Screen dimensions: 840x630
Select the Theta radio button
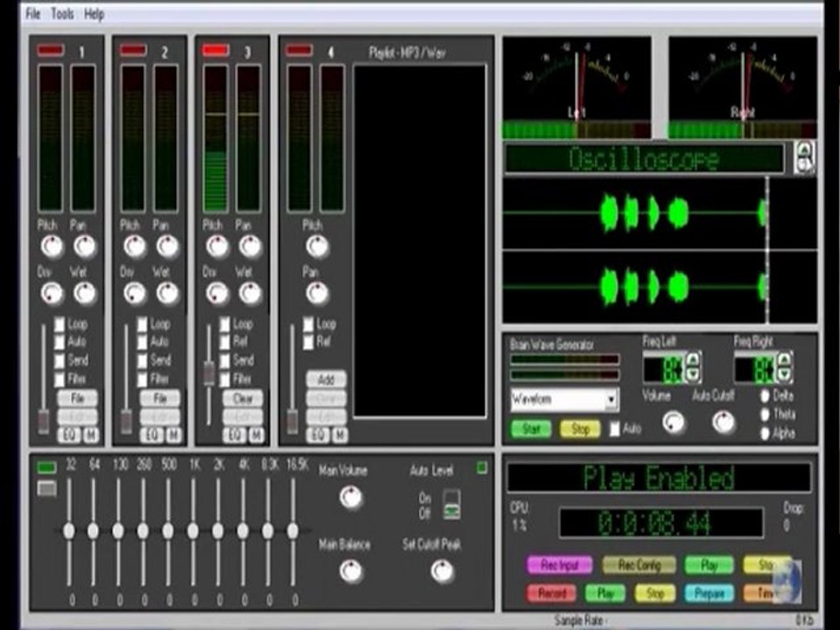pyautogui.click(x=765, y=415)
